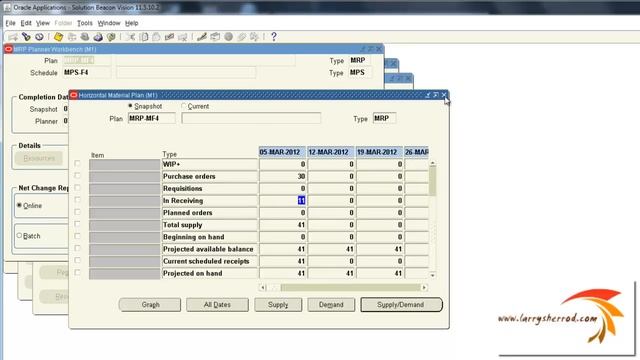640x360 pixels.
Task: Select the Current radio button
Action: tap(184, 106)
